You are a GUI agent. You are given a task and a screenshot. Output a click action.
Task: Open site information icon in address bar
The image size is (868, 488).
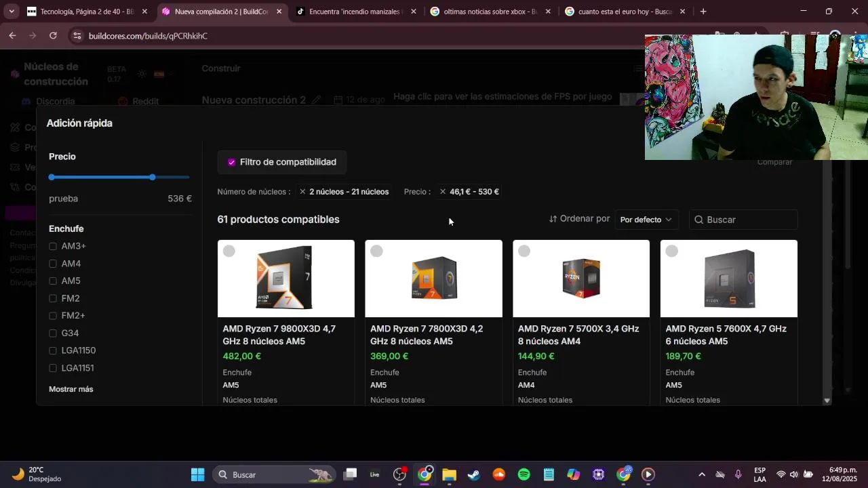click(77, 36)
